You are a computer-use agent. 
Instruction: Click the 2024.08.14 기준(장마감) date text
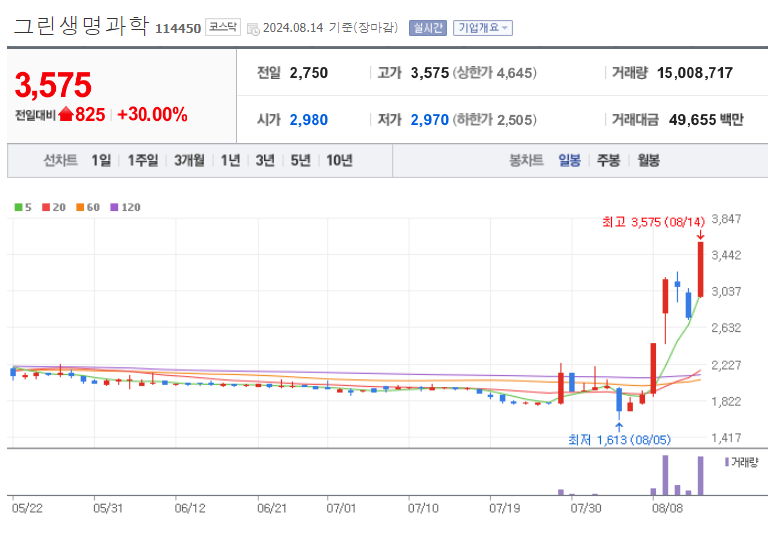point(331,28)
